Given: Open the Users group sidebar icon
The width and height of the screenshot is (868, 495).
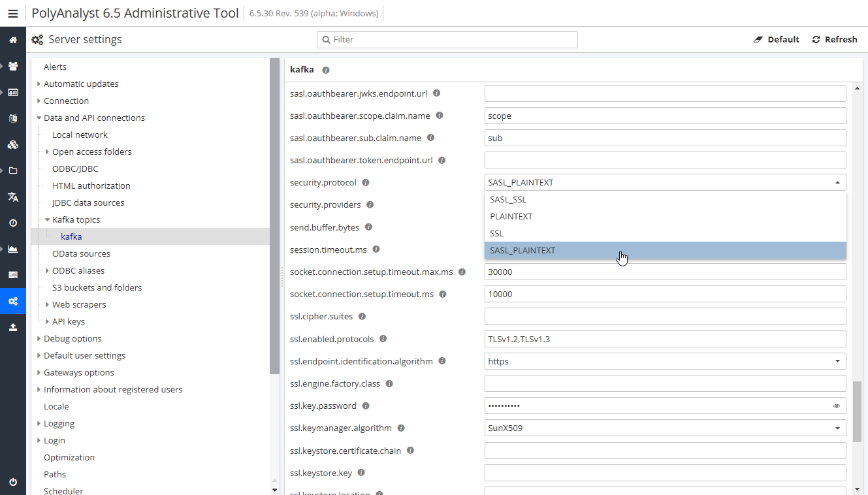Looking at the screenshot, I should [12, 66].
